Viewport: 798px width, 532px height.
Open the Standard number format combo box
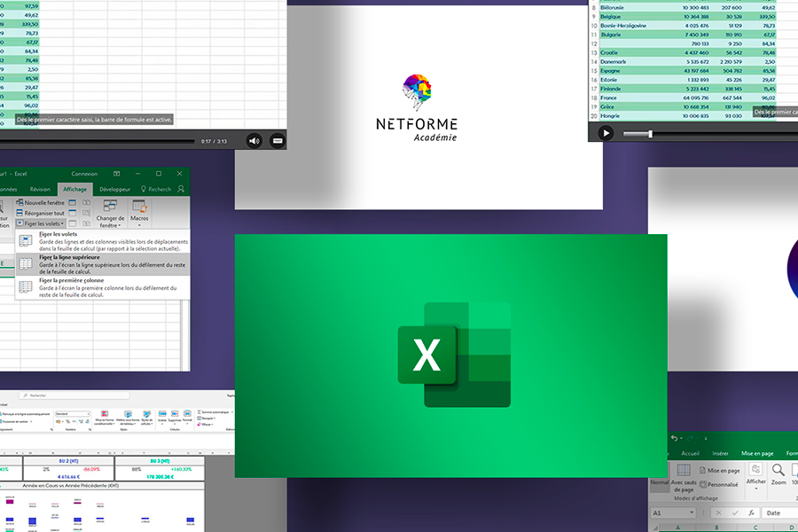73,414
